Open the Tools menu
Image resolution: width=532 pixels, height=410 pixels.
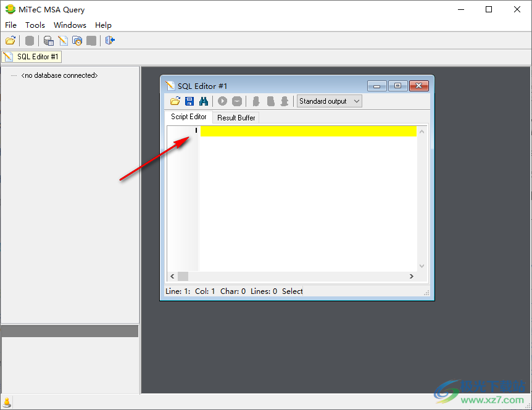pos(35,25)
